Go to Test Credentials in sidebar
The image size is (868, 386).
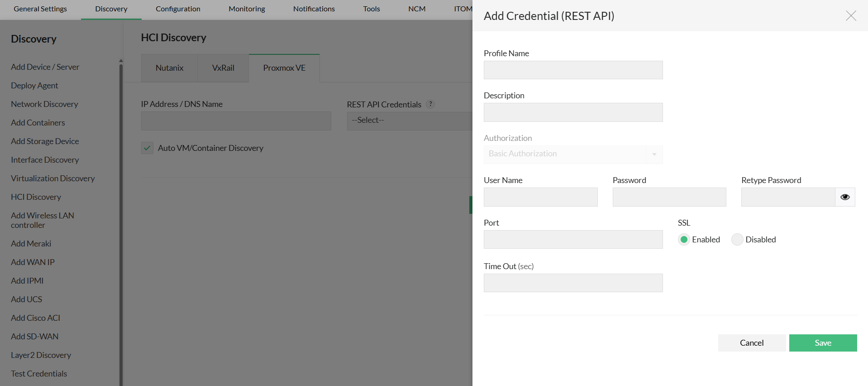(x=39, y=374)
